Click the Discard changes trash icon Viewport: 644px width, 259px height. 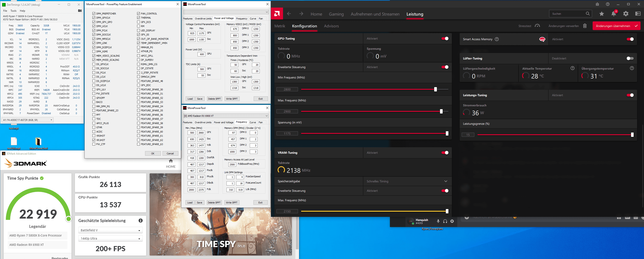point(585,26)
